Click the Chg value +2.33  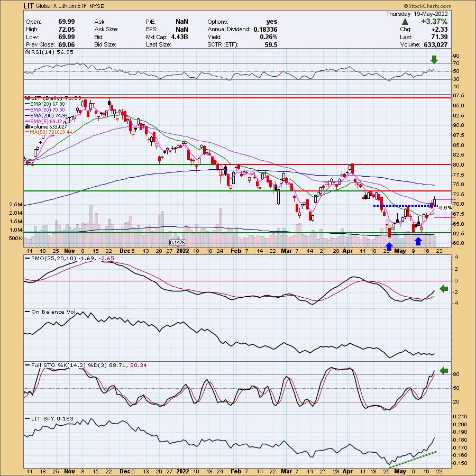[438, 30]
